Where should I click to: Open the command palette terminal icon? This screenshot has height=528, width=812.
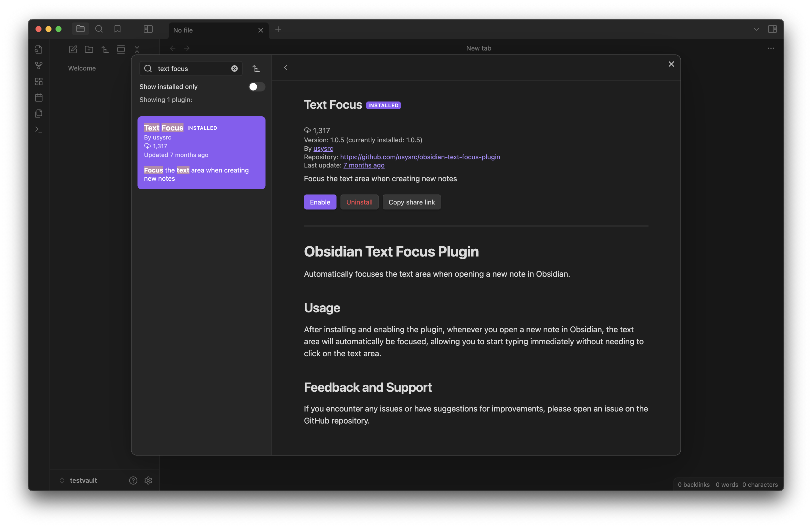click(39, 129)
